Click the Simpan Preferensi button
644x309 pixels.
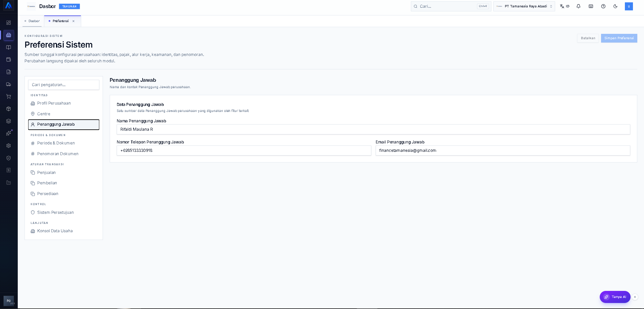point(619,38)
